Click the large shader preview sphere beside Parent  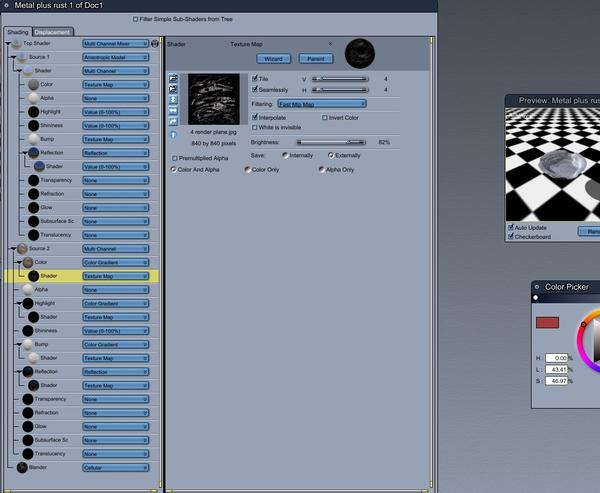(360, 54)
